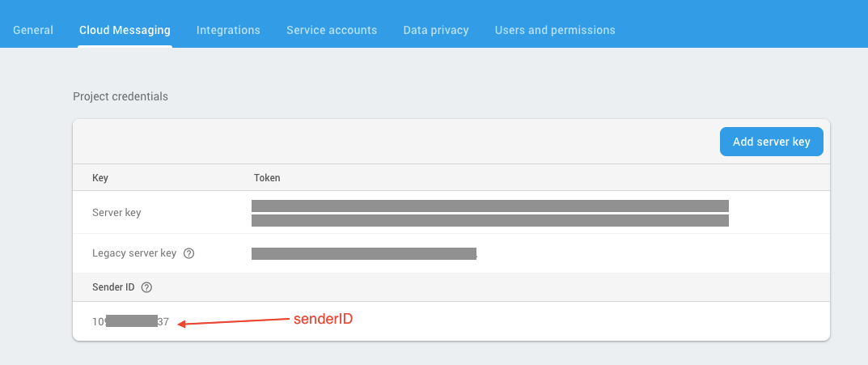Click the Add server key button
This screenshot has height=365, width=868.
coord(771,142)
